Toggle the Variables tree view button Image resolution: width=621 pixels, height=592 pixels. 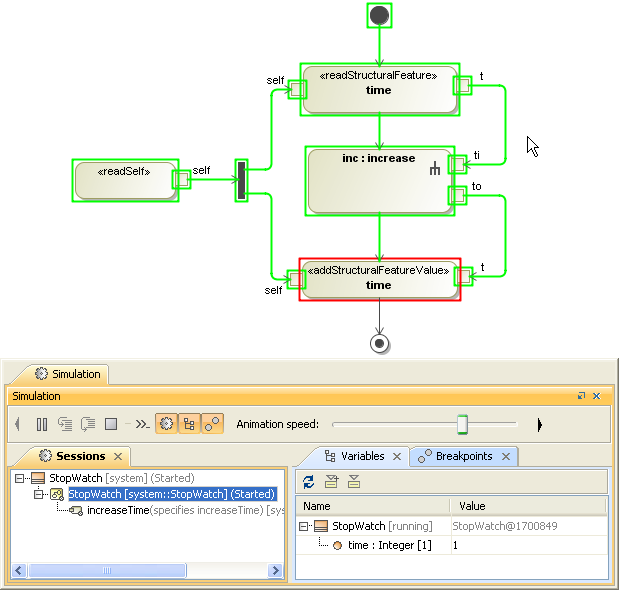pos(189,424)
